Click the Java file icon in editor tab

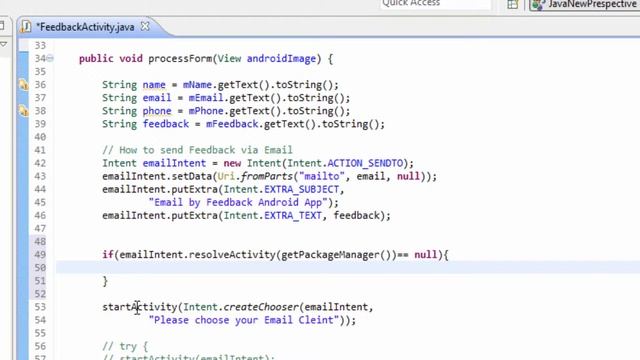pos(26,27)
